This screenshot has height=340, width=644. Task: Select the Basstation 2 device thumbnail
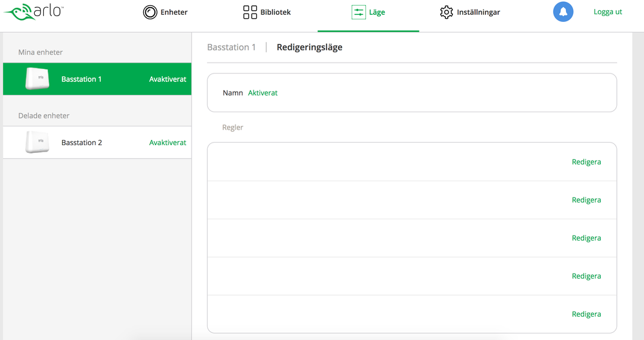[x=37, y=142]
